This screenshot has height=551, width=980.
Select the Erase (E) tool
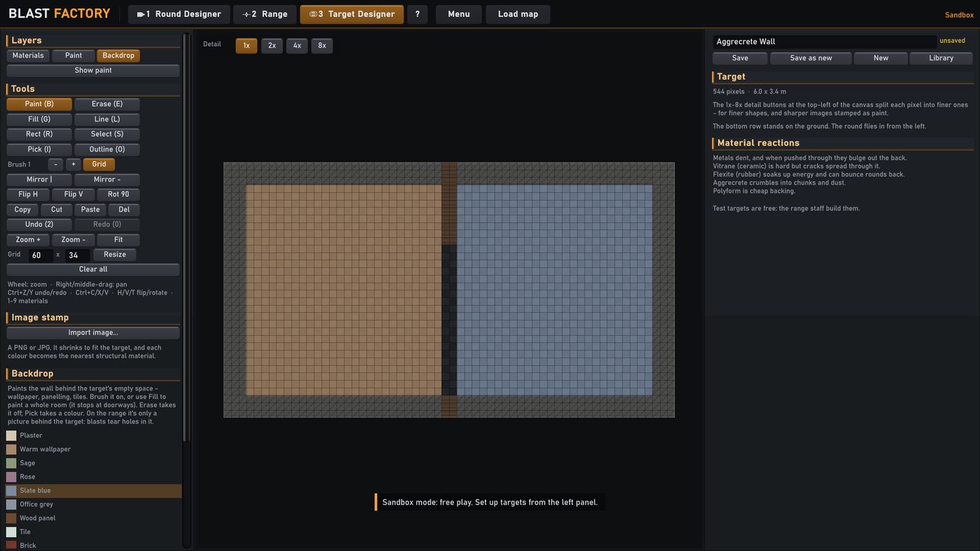click(x=107, y=104)
